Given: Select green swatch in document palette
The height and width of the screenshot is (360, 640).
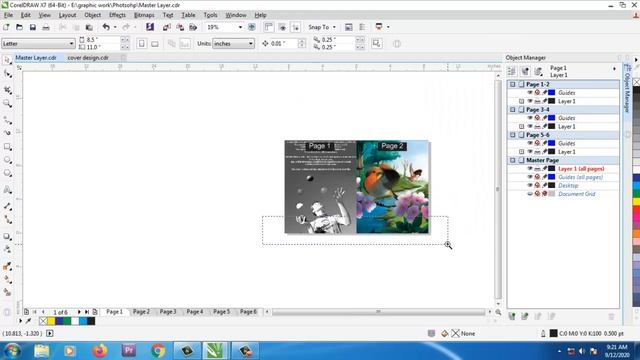Looking at the screenshot, I should click(67, 321).
